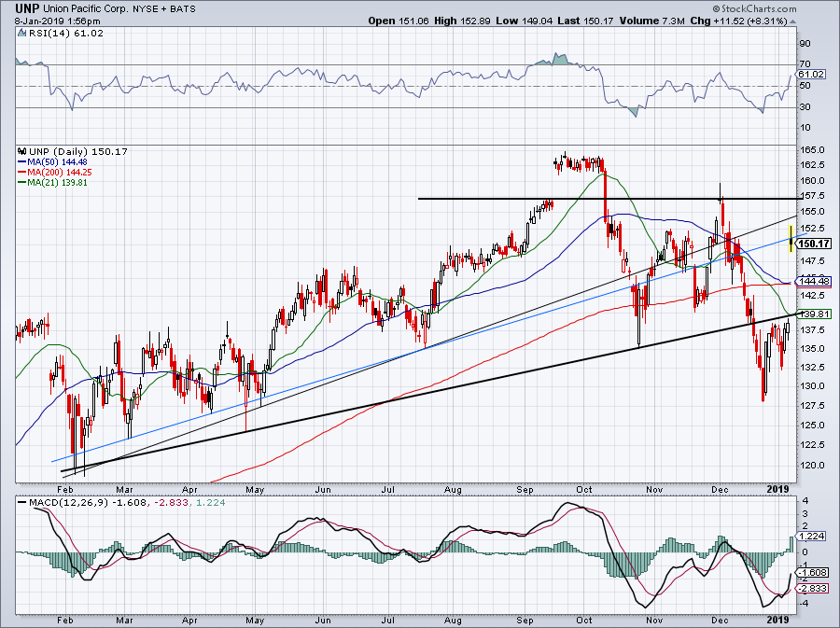840x628 pixels.
Task: Click the RSI(14) 61.02 legend text
Action: (66, 33)
